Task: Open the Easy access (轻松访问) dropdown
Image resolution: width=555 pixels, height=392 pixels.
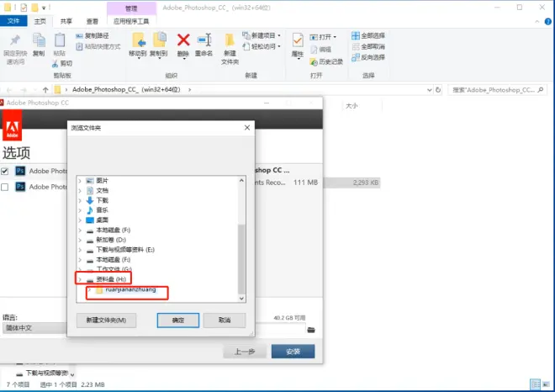Action: tap(262, 46)
